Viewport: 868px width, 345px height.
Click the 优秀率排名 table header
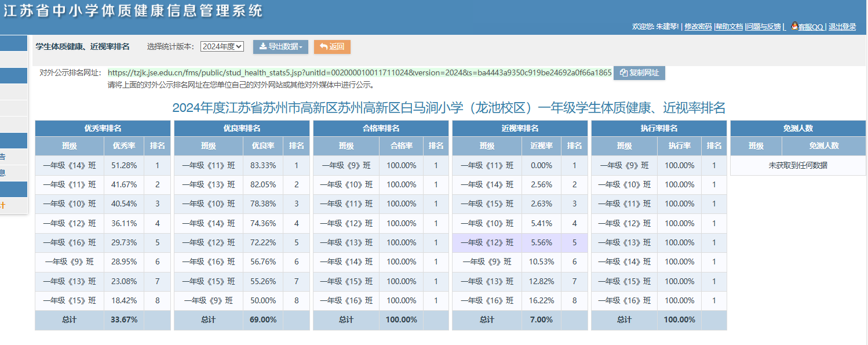click(103, 128)
